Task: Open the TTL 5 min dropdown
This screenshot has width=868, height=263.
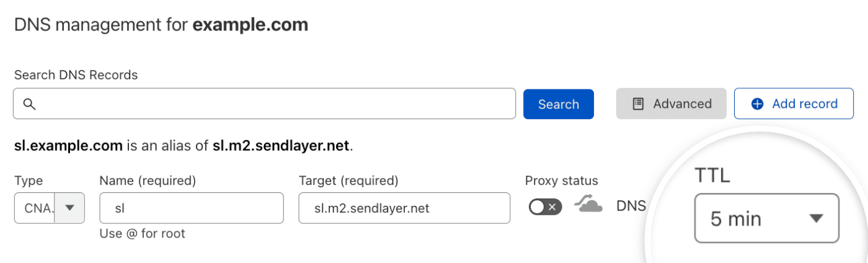Action: 766,218
